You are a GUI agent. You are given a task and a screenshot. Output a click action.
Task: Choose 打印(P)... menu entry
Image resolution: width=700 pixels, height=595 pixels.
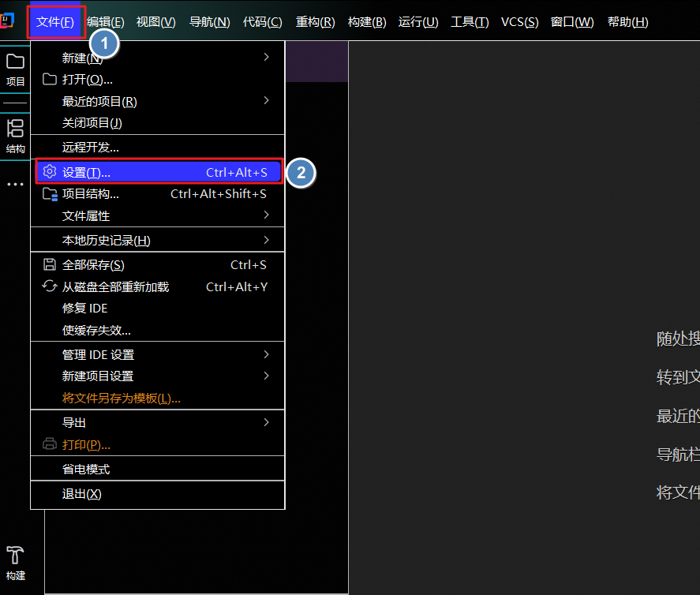coord(157,444)
